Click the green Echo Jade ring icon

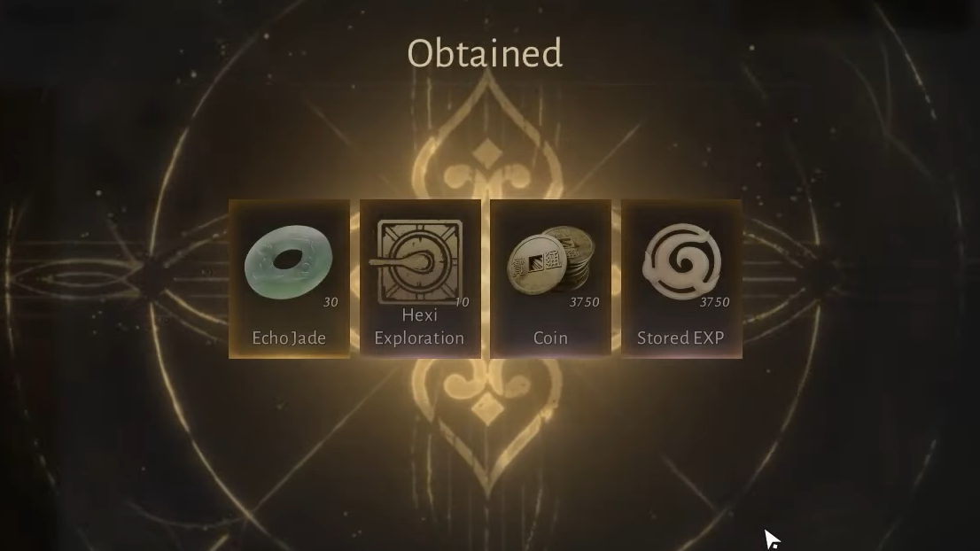coord(288,261)
